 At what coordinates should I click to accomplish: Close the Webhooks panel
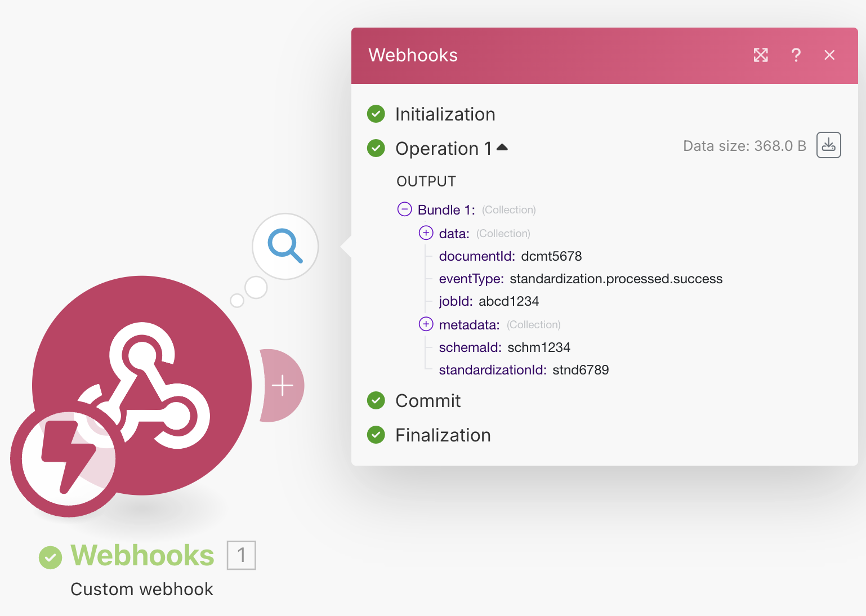click(x=829, y=55)
